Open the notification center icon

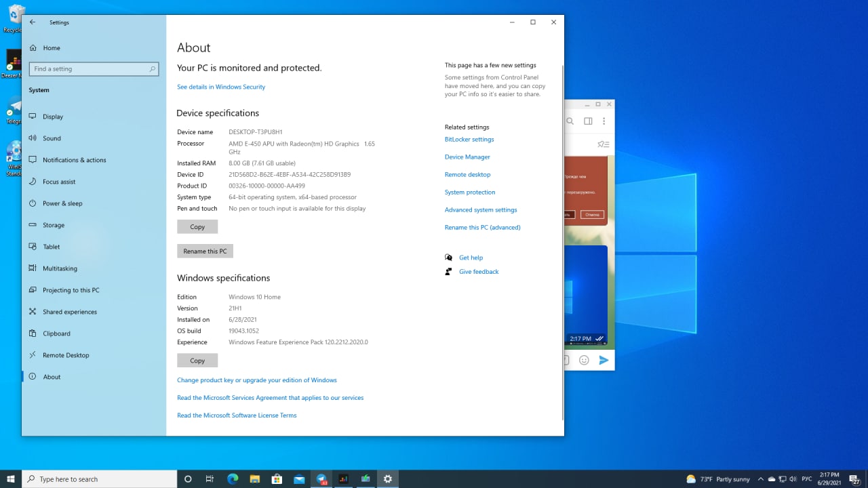pyautogui.click(x=855, y=479)
